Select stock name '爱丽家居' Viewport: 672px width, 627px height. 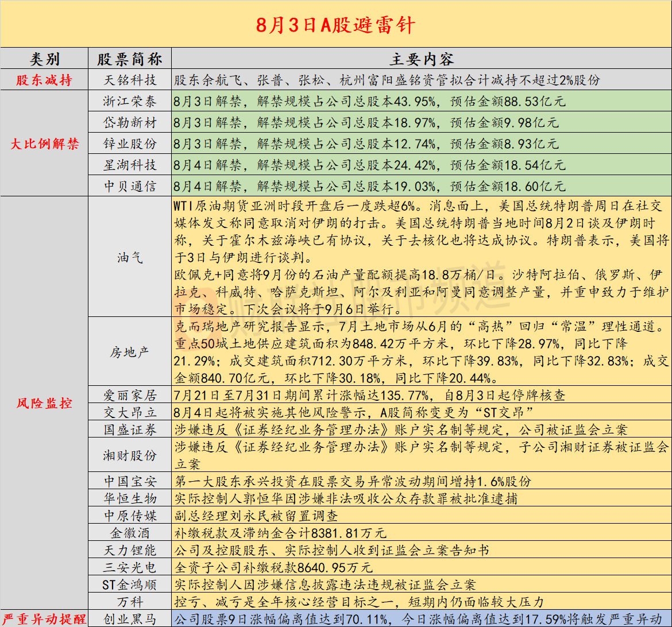(130, 394)
